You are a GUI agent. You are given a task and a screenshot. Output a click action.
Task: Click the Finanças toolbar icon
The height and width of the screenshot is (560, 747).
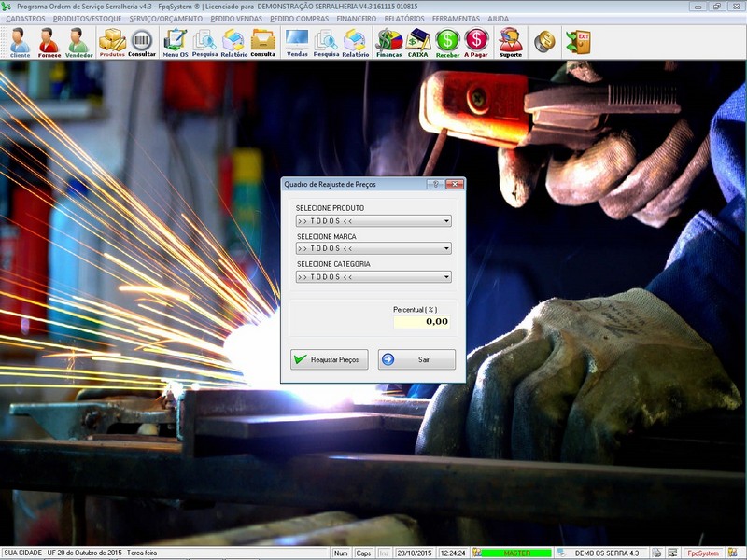(x=388, y=42)
